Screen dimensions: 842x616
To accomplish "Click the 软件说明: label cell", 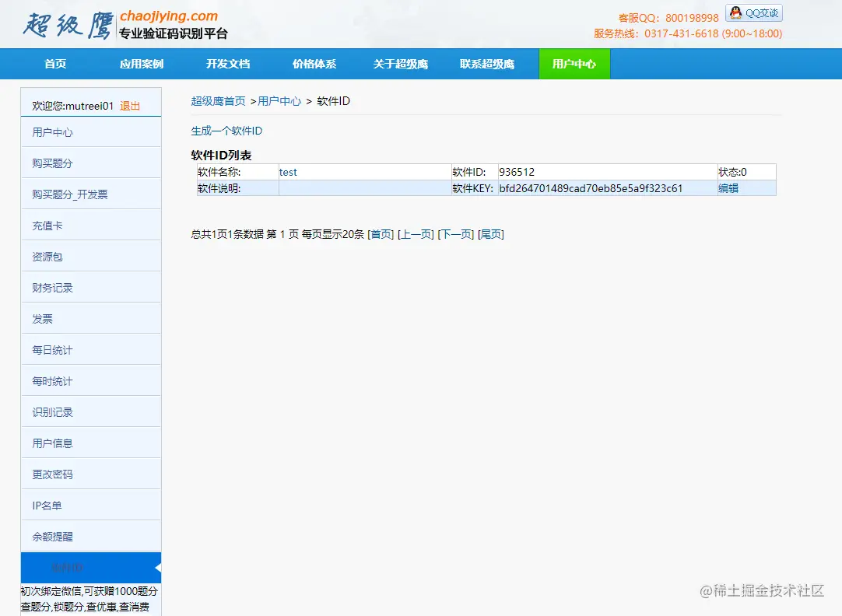I will tap(238, 187).
